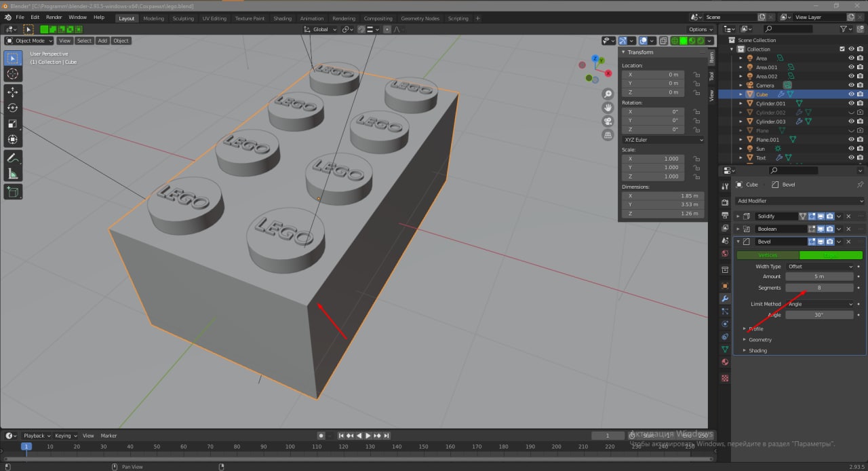This screenshot has width=868, height=471.
Task: Open the Object properties orange square tab
Action: click(x=725, y=286)
